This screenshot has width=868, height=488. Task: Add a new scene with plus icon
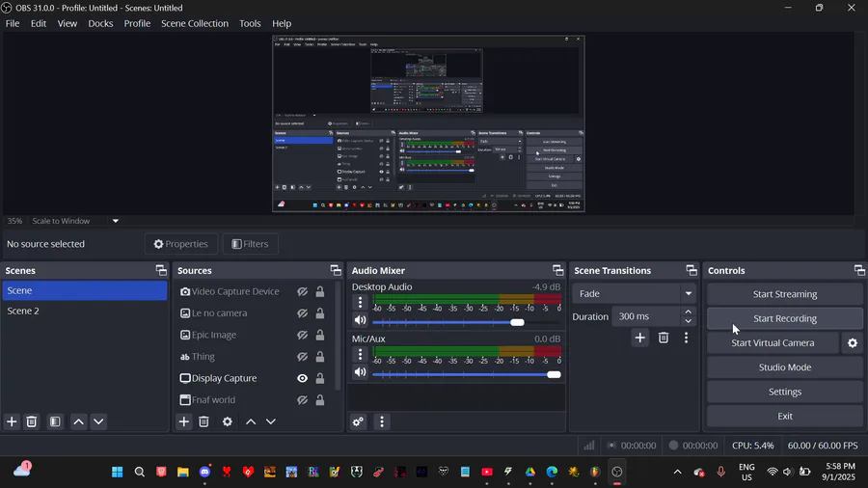[12, 421]
